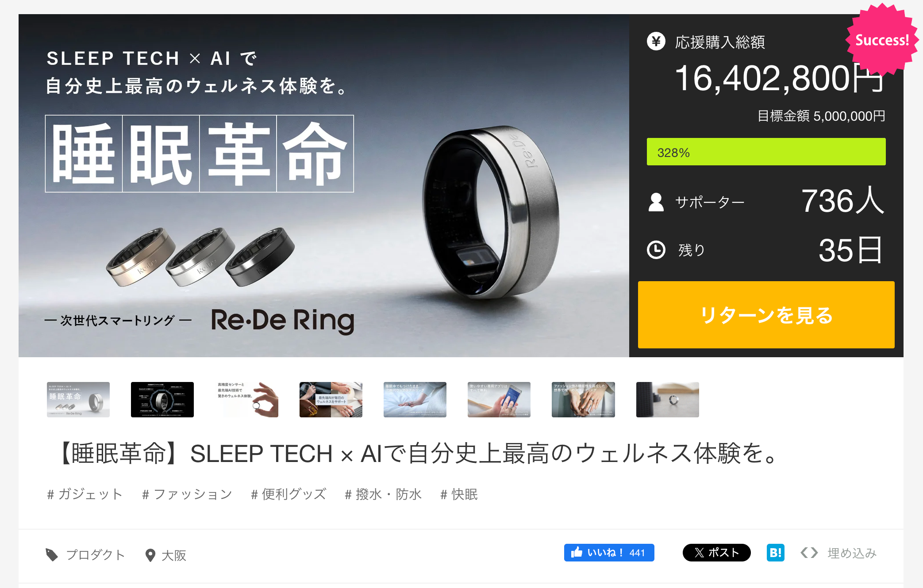Share via the X ポスト button
923x588 pixels.
tap(716, 553)
